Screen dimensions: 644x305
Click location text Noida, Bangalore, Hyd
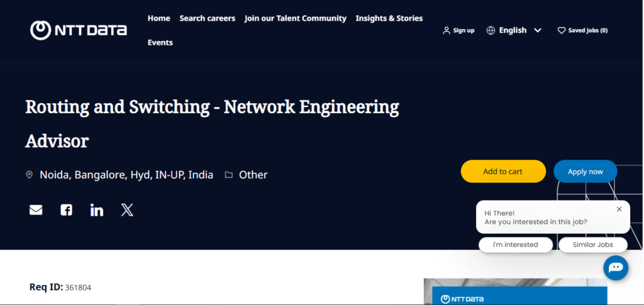(126, 175)
